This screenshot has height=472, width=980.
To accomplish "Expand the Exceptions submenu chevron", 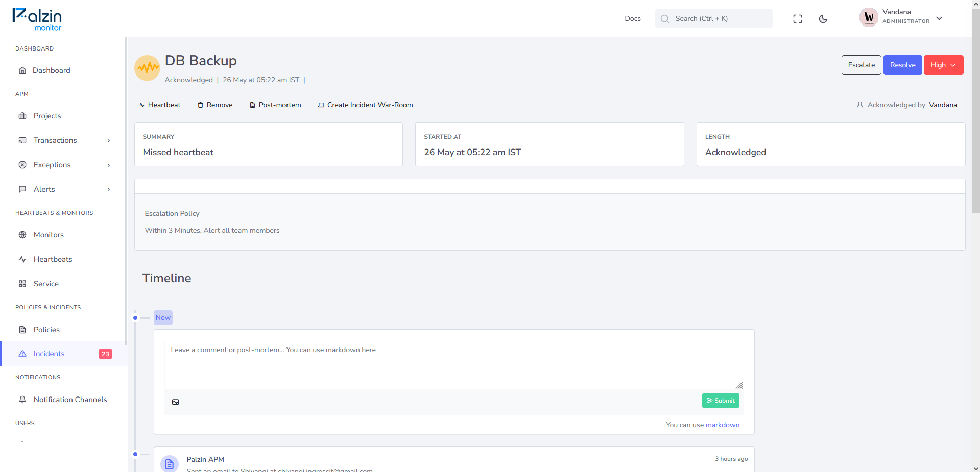I will coord(109,165).
